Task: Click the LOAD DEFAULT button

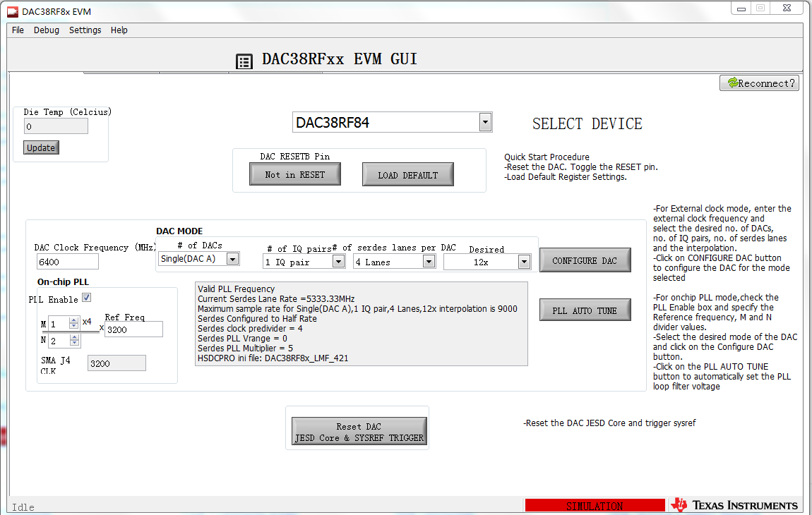Action: coord(407,174)
